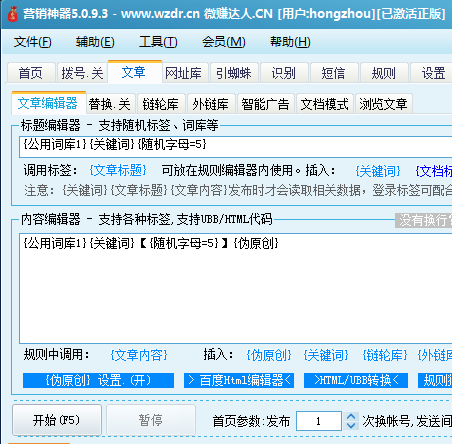Click the {文章内容} rule tag link
The width and height of the screenshot is (452, 444).
click(139, 355)
